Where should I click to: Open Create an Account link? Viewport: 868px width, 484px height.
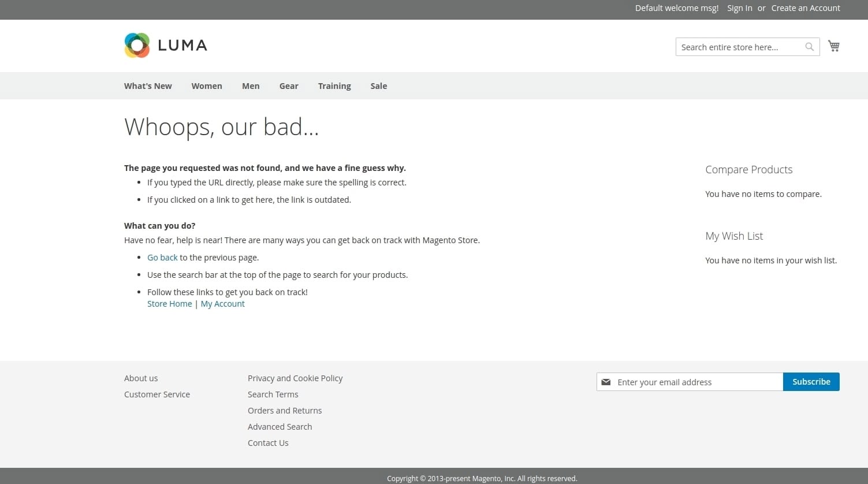pyautogui.click(x=805, y=8)
